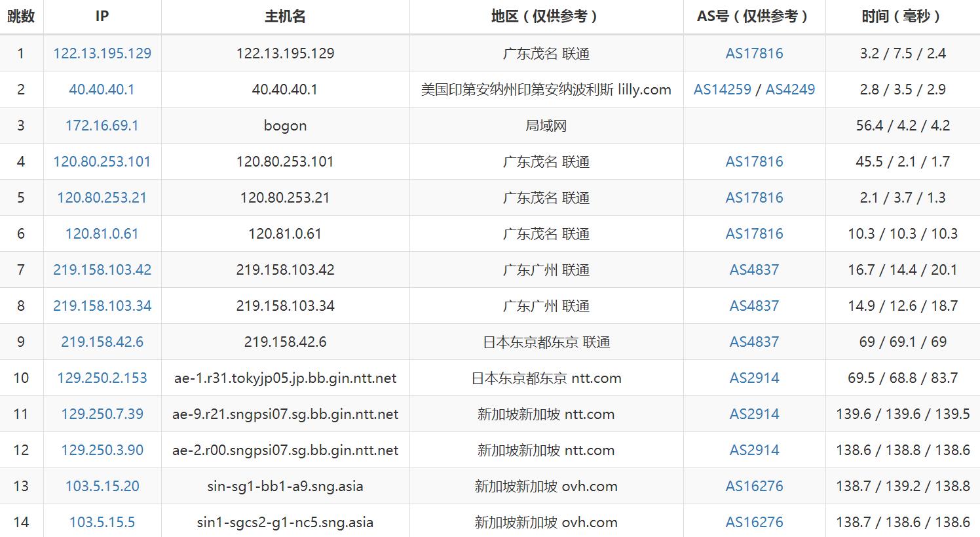Click the 103.5.15.20 IP link
Viewport: 980px width, 537px height.
(x=102, y=486)
